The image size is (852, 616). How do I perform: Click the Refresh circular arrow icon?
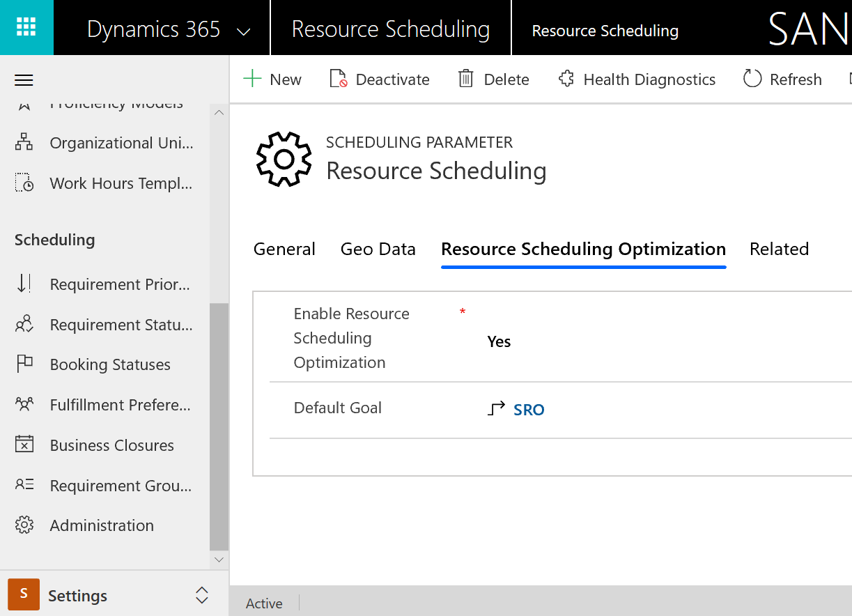752,79
